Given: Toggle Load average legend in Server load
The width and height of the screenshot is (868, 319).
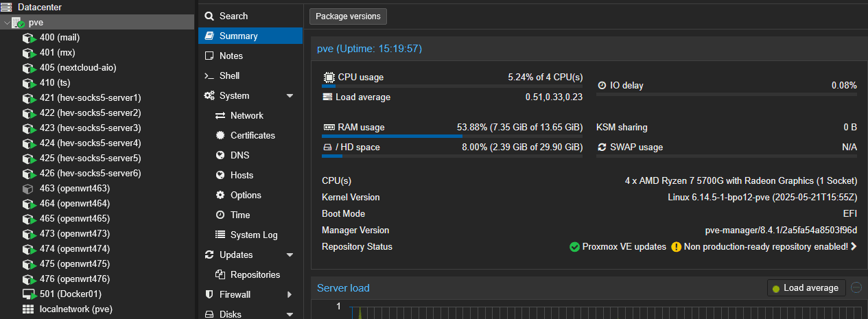Looking at the screenshot, I should click(x=806, y=288).
